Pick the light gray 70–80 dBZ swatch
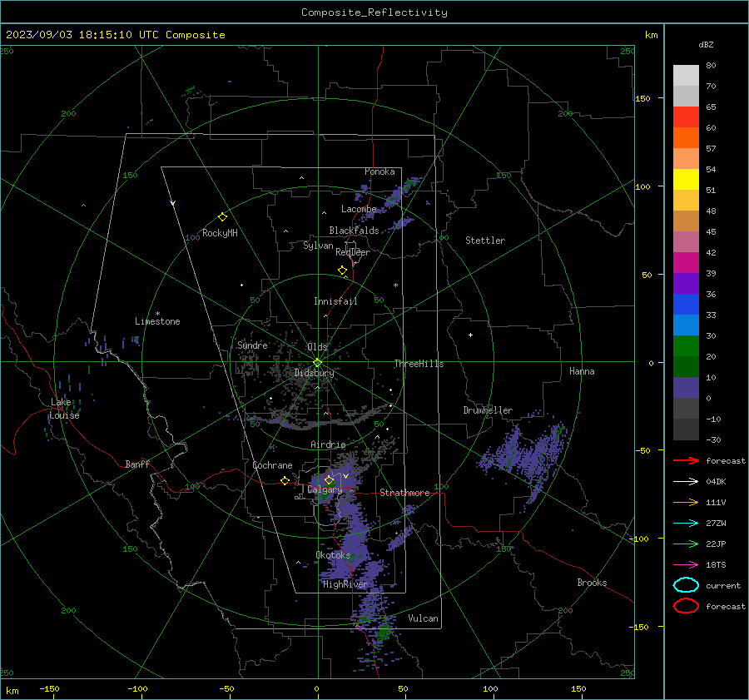749x700 pixels. (x=686, y=75)
